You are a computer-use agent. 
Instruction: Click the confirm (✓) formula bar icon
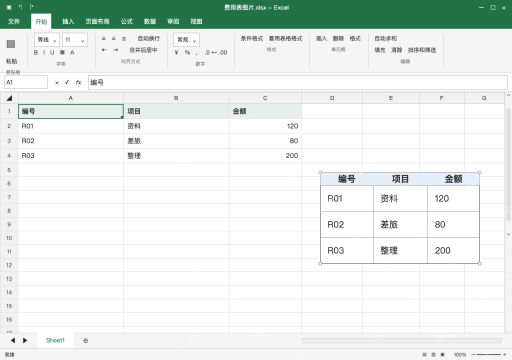coord(67,82)
